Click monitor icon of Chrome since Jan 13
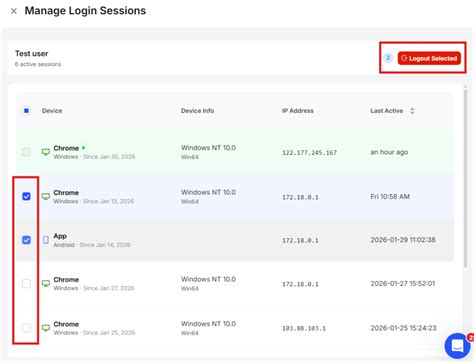Viewport: 474px width, 362px height. pyautogui.click(x=46, y=197)
